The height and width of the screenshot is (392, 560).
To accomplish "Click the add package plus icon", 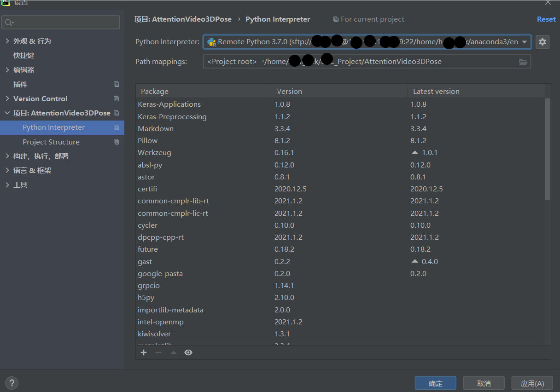I will pyautogui.click(x=144, y=352).
